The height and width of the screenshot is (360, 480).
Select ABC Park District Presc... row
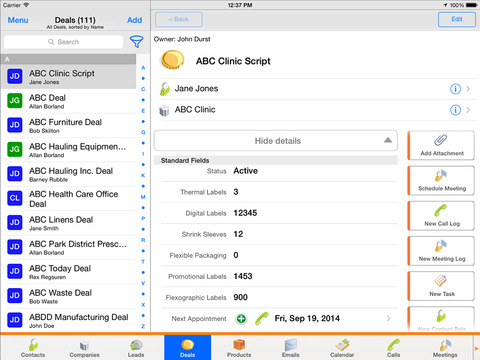[68, 247]
